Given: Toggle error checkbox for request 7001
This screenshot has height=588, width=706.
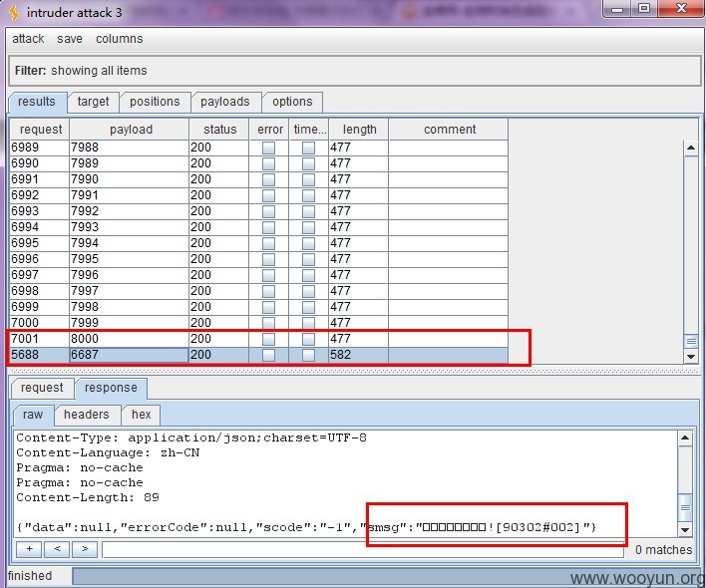Looking at the screenshot, I should 269,339.
